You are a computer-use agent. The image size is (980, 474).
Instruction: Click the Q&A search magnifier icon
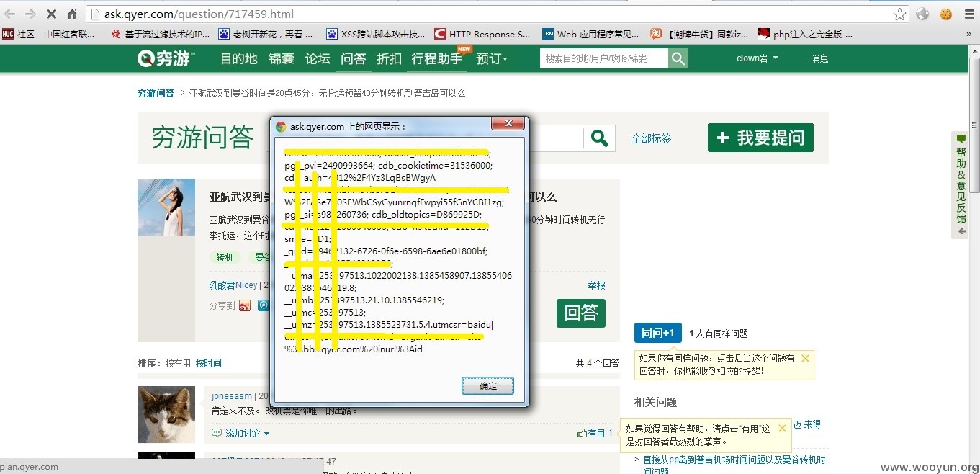point(599,138)
